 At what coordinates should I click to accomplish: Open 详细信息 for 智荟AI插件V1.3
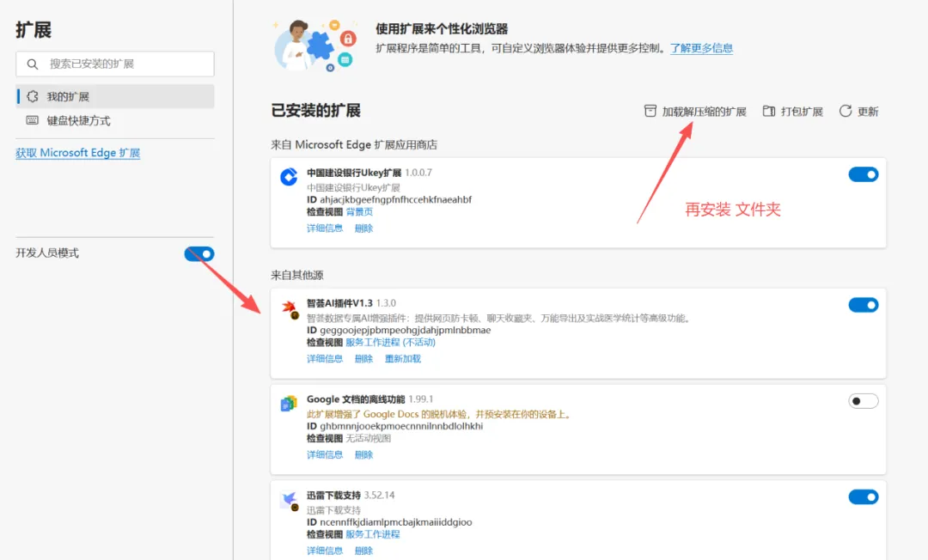point(325,359)
